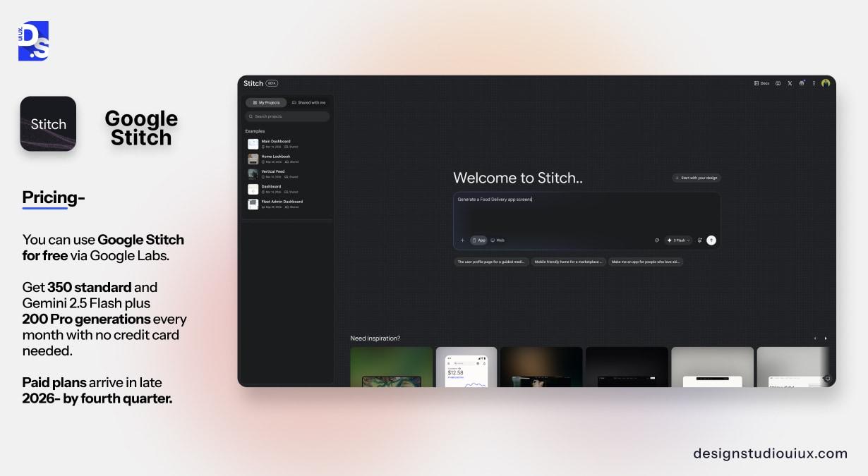Open the what's new gift icon
This screenshot has width=868, height=476.
802,83
